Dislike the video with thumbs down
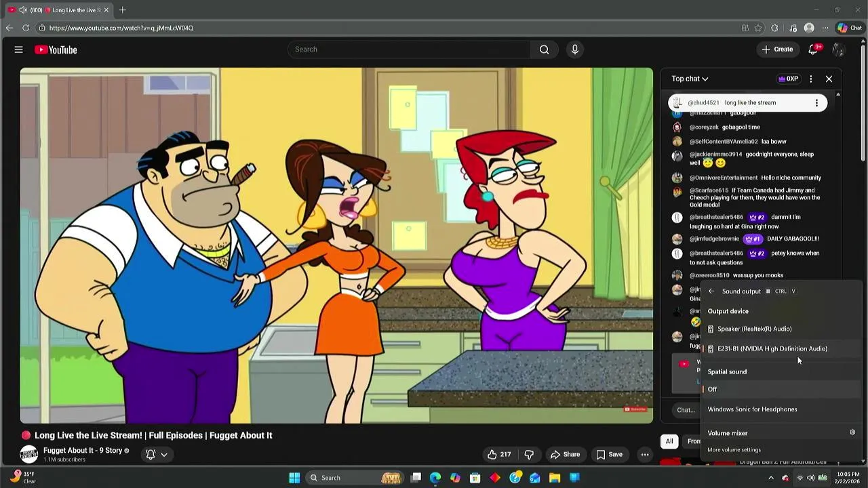Screen dimensions: 868x488 (x=529, y=455)
